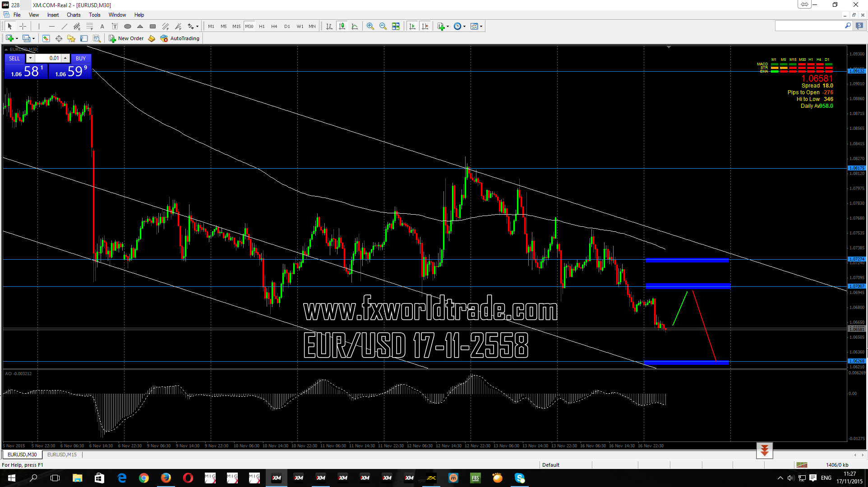Toggle the chart shift option
Screen dimensions: 868x487
[x=425, y=26]
